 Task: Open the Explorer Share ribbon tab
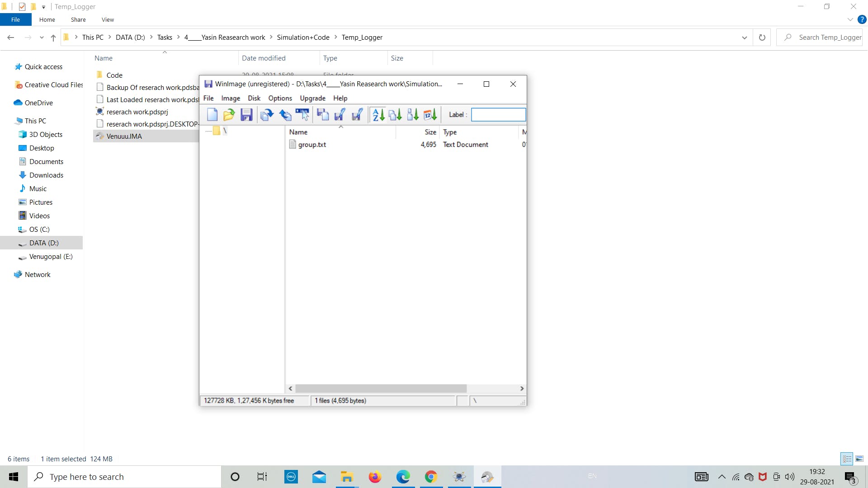pyautogui.click(x=78, y=19)
